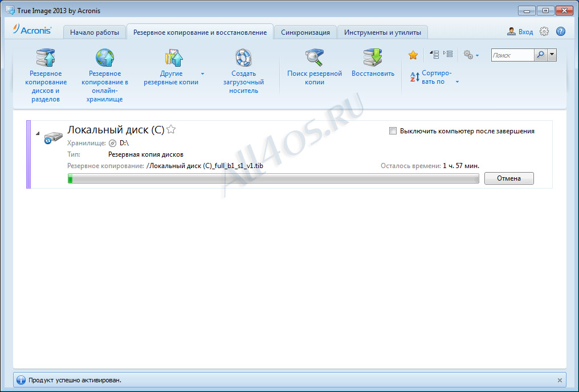Open help question mark icon
The height and width of the screenshot is (392, 579).
point(561,31)
